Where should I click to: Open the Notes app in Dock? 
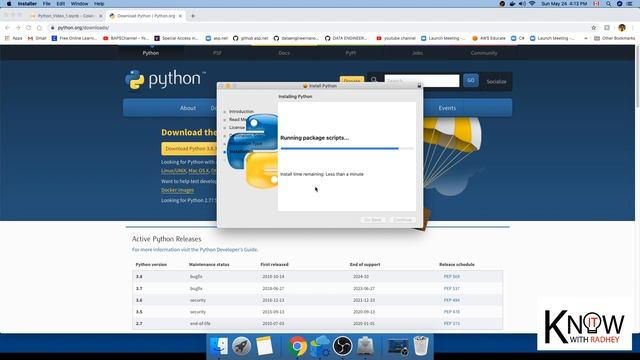tap(264, 346)
